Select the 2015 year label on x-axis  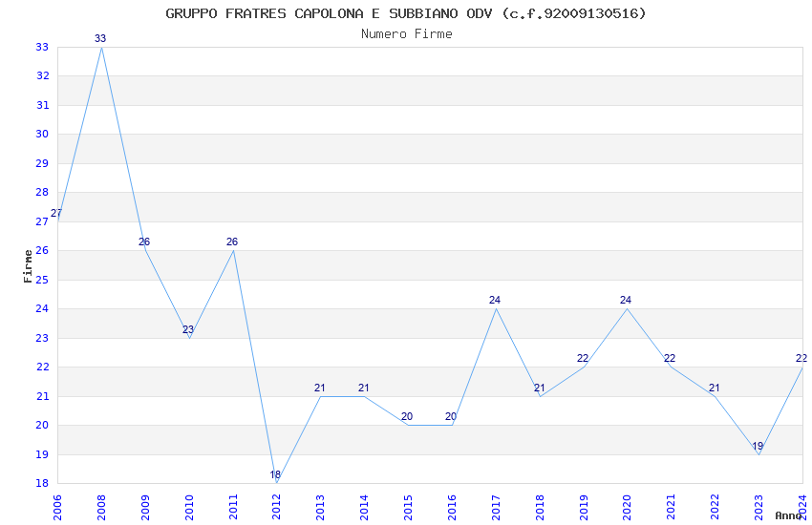click(408, 507)
